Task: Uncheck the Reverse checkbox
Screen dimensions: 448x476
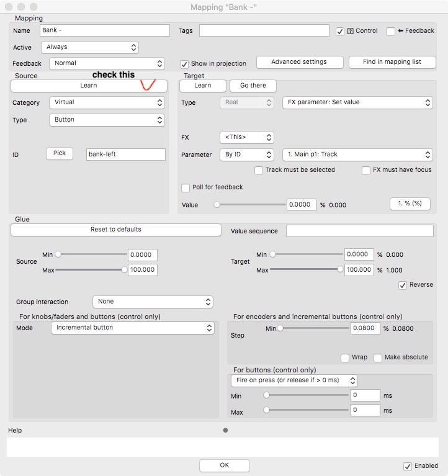Action: pos(403,285)
